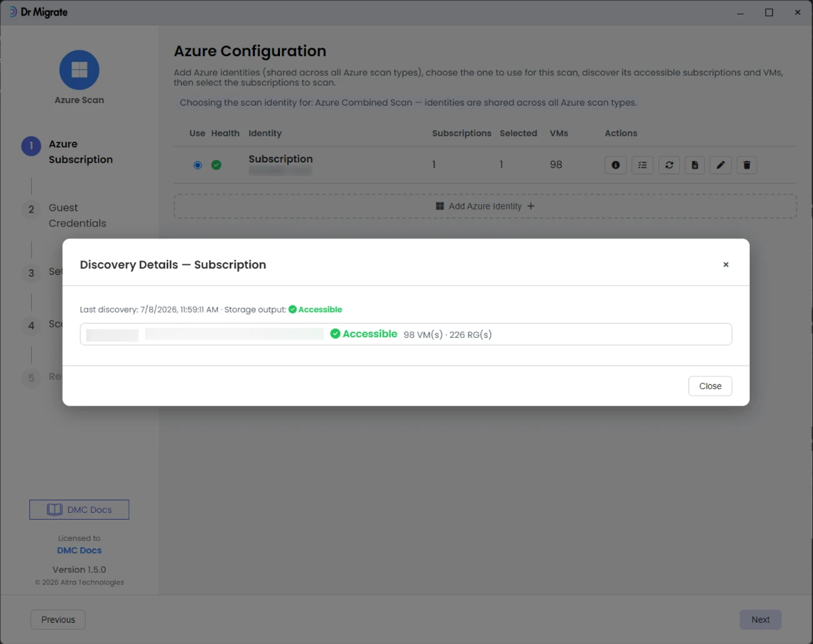This screenshot has width=813, height=644.
Task: Click Add Azure Identity button
Action: click(x=485, y=206)
